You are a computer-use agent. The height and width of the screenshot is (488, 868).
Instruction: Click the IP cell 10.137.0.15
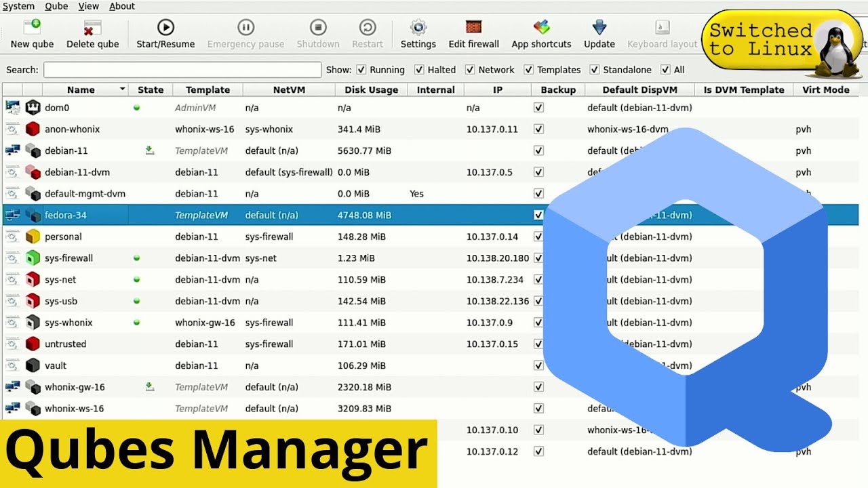[492, 344]
